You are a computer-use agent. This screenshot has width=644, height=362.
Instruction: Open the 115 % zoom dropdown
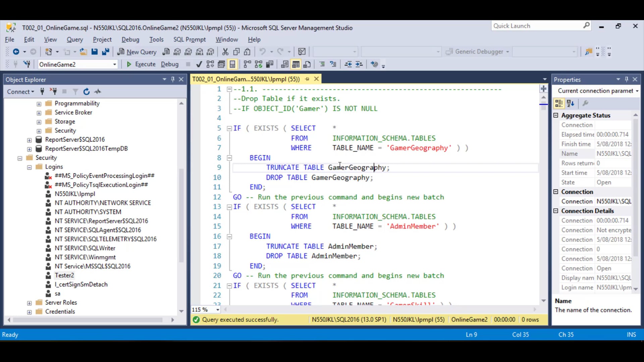pos(218,310)
